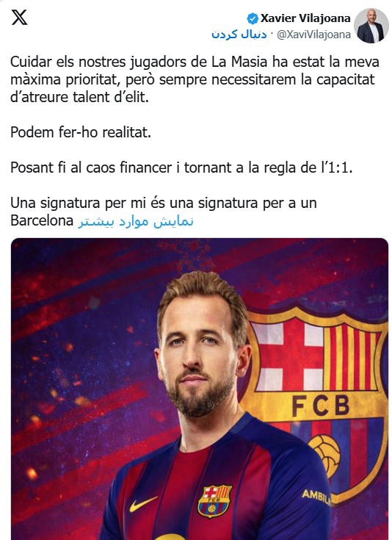This screenshot has width=392, height=540.
Task: Click the Nike swoosh on the jersey
Action: tap(143, 503)
